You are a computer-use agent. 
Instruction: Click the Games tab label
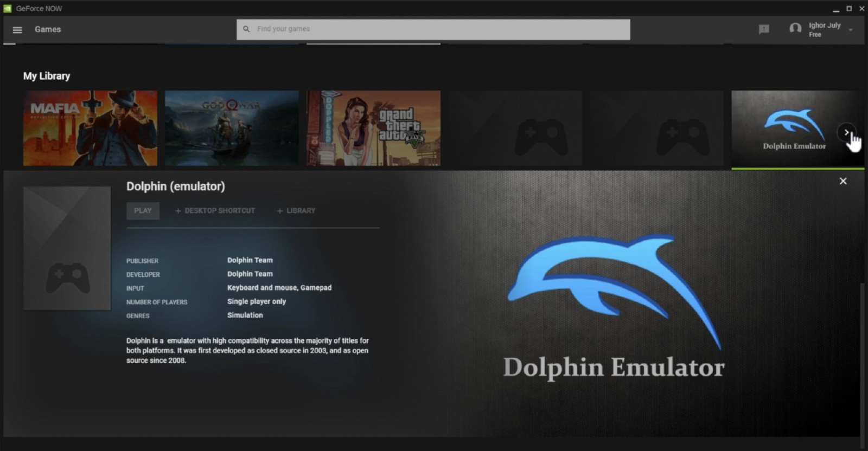(48, 29)
